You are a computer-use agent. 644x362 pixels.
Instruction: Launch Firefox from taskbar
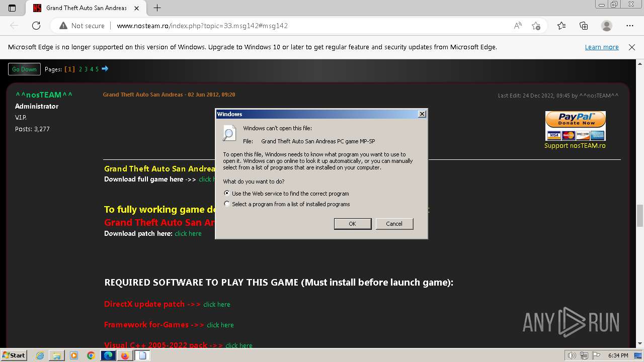125,355
